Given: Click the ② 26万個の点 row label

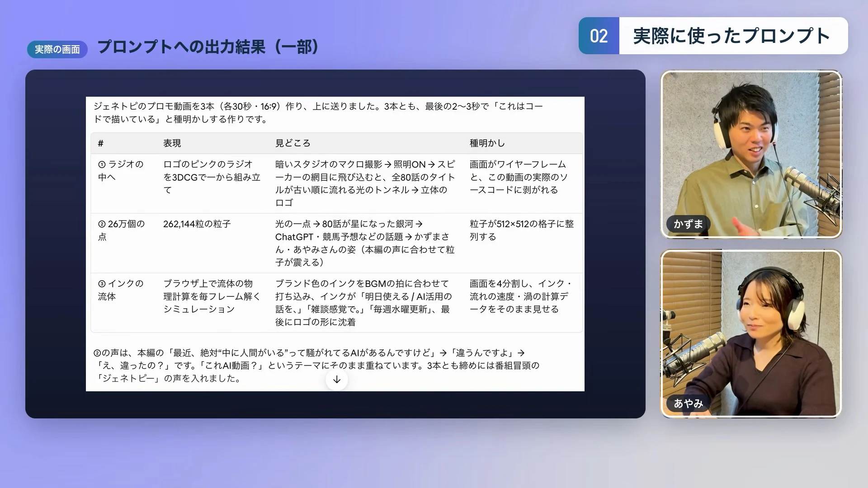Looking at the screenshot, I should (x=121, y=230).
